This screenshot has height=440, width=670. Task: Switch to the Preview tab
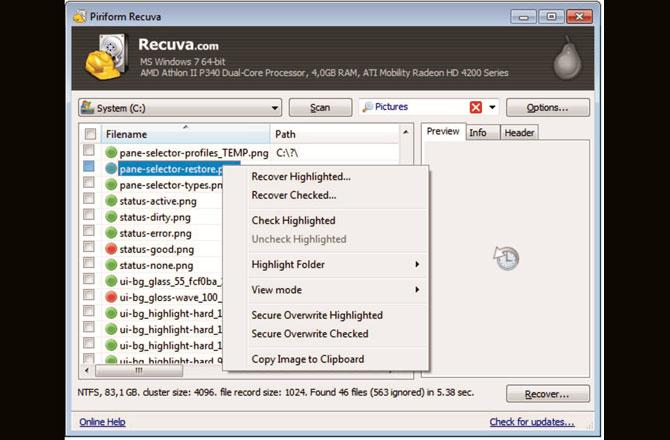click(x=443, y=132)
